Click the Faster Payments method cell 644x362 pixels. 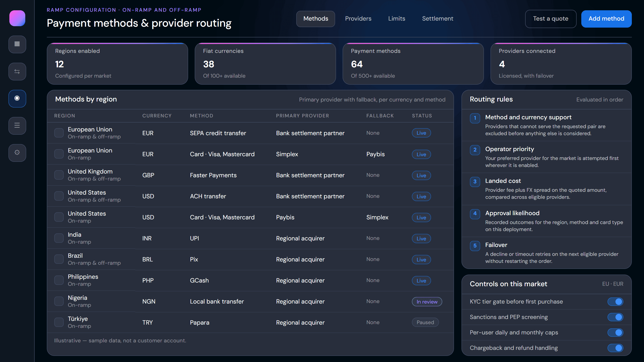[213, 175]
